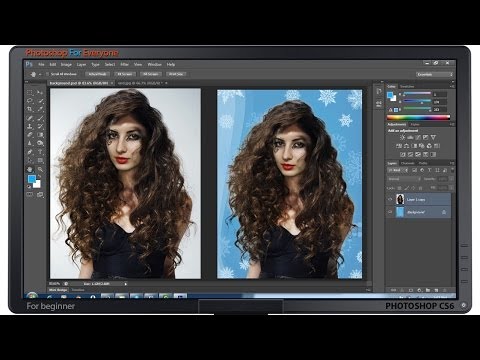Image resolution: width=480 pixels, height=360 pixels.
Task: Open the Mini Bridge panel tab
Action: (58, 290)
